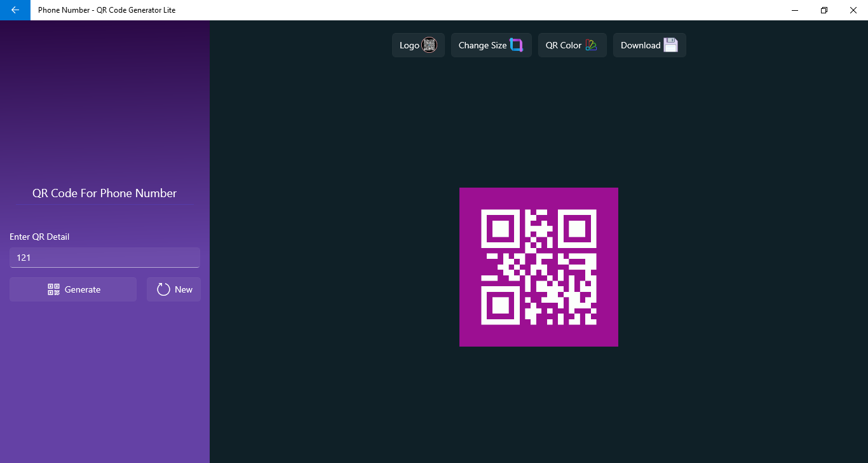Click the crop icon on Change Size
The width and height of the screenshot is (868, 463).
pos(516,45)
